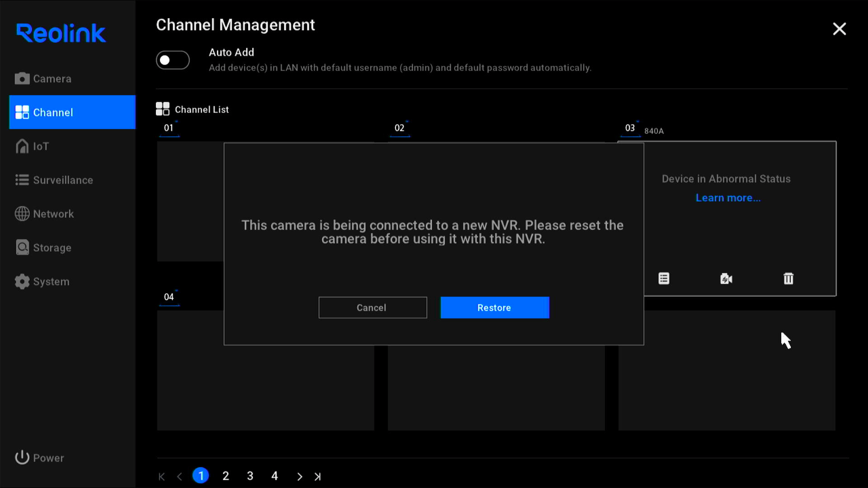868x488 pixels.
Task: Open Network section in sidebar
Action: coord(54,214)
